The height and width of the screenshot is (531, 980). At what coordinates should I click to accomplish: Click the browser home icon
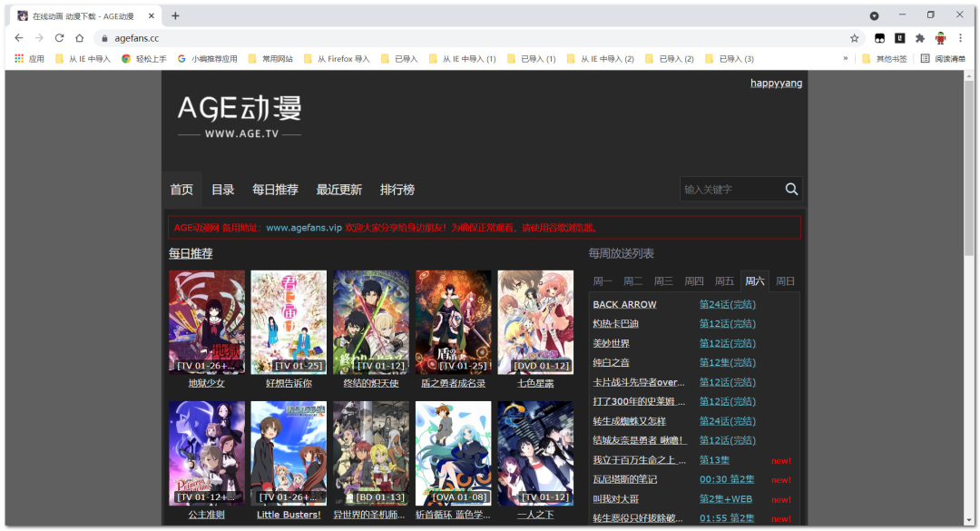click(x=80, y=38)
